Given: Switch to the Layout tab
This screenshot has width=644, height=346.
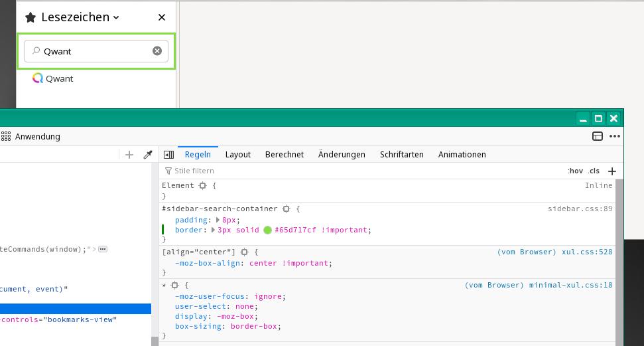Looking at the screenshot, I should (x=237, y=155).
